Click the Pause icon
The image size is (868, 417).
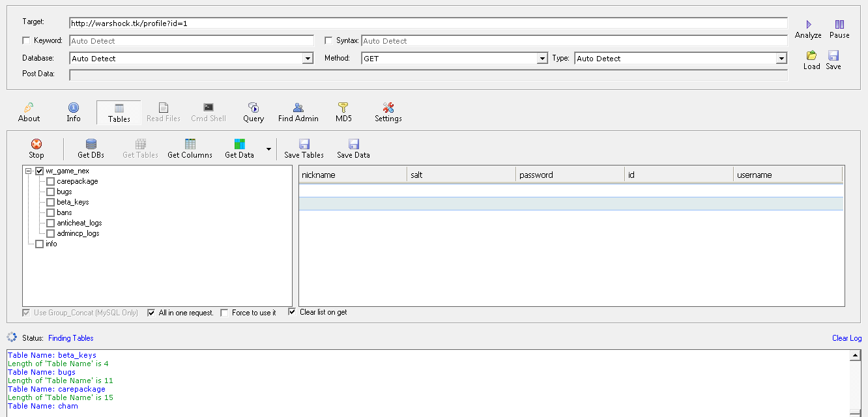pyautogui.click(x=839, y=24)
